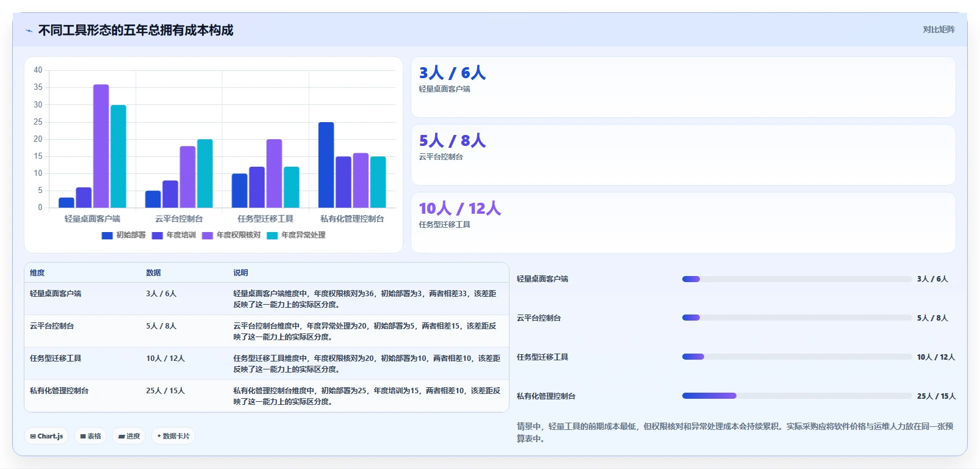
Task: Click the Chart.js tag chip
Action: 46,436
